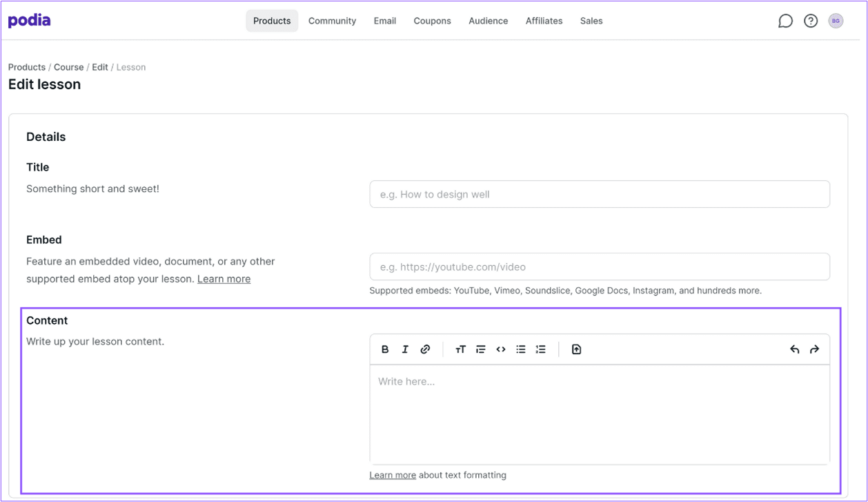Toggle bold formatting in content editor
Image resolution: width=868 pixels, height=502 pixels.
click(385, 349)
